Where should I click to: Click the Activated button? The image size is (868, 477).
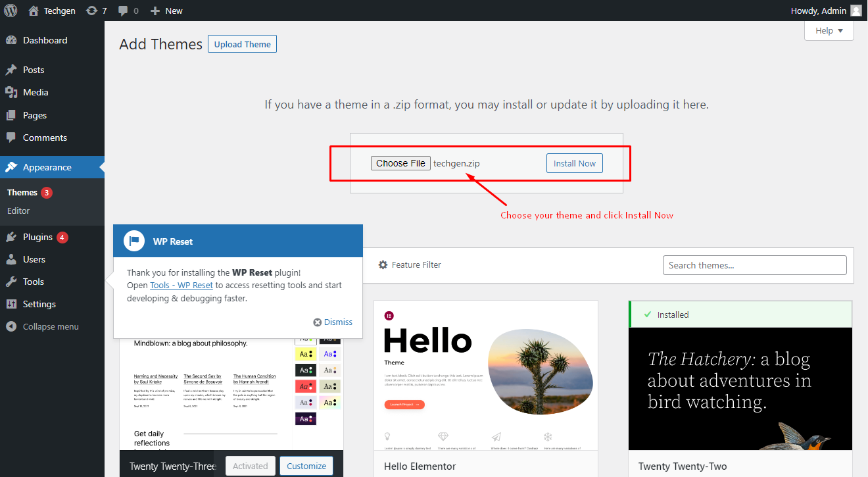click(251, 466)
